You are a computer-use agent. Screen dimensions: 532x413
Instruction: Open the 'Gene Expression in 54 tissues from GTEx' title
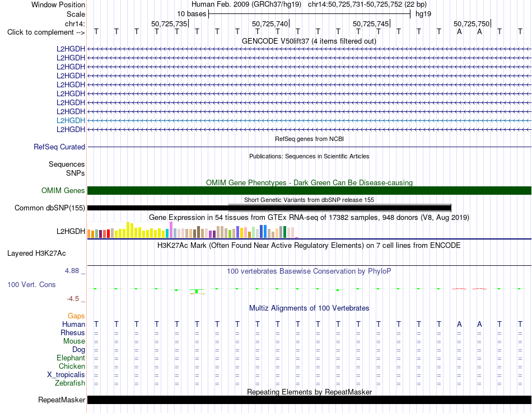pyautogui.click(x=309, y=217)
